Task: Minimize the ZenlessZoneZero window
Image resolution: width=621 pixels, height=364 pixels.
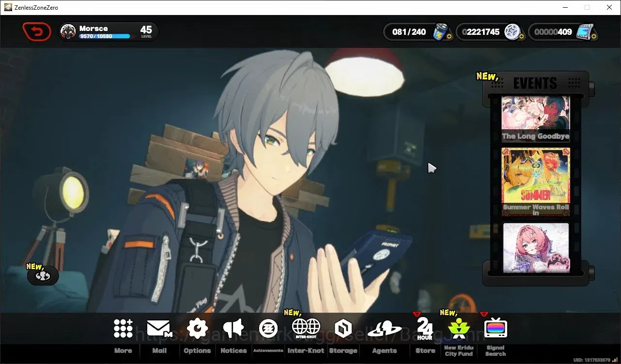Action: click(564, 7)
